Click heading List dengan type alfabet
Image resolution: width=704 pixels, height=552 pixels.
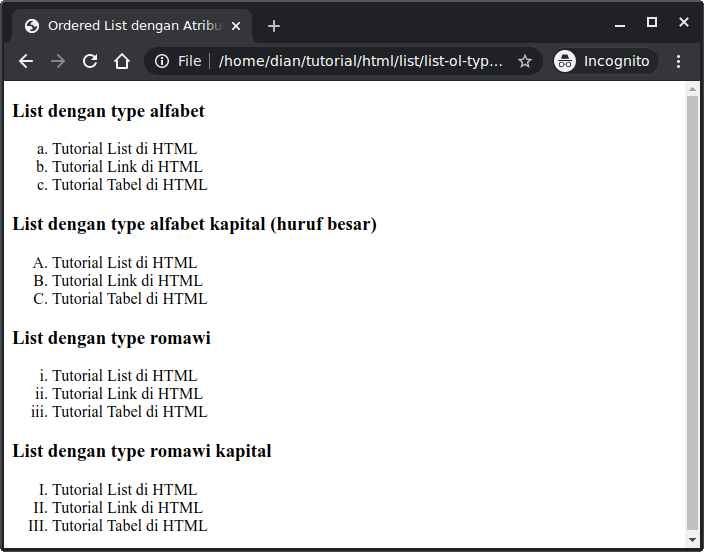[x=108, y=111]
